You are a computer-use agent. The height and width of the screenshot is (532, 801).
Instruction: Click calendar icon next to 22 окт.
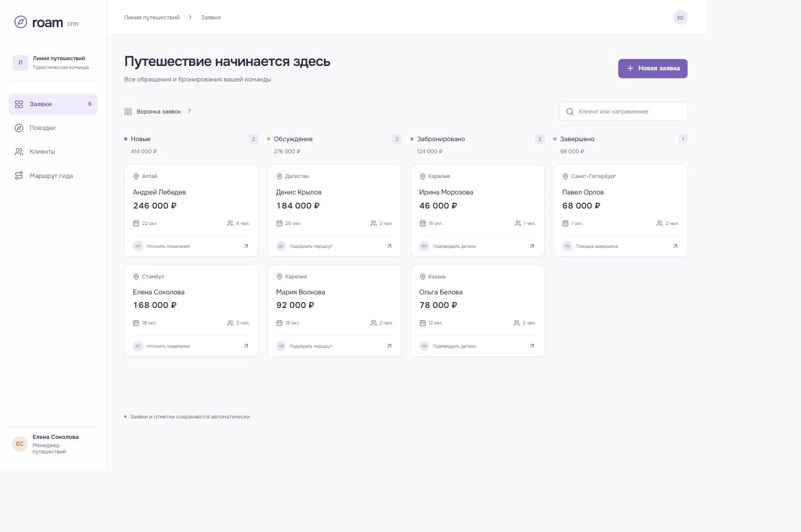pyautogui.click(x=136, y=224)
